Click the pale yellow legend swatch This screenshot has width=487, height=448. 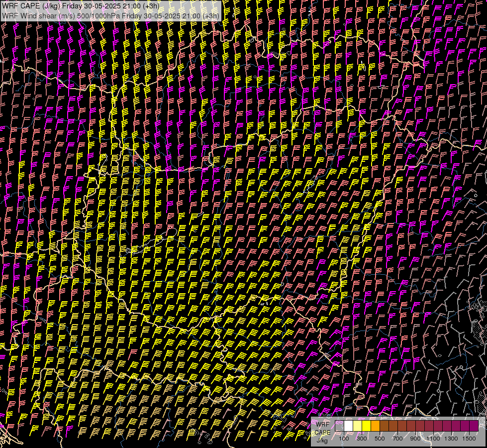[x=358, y=426]
